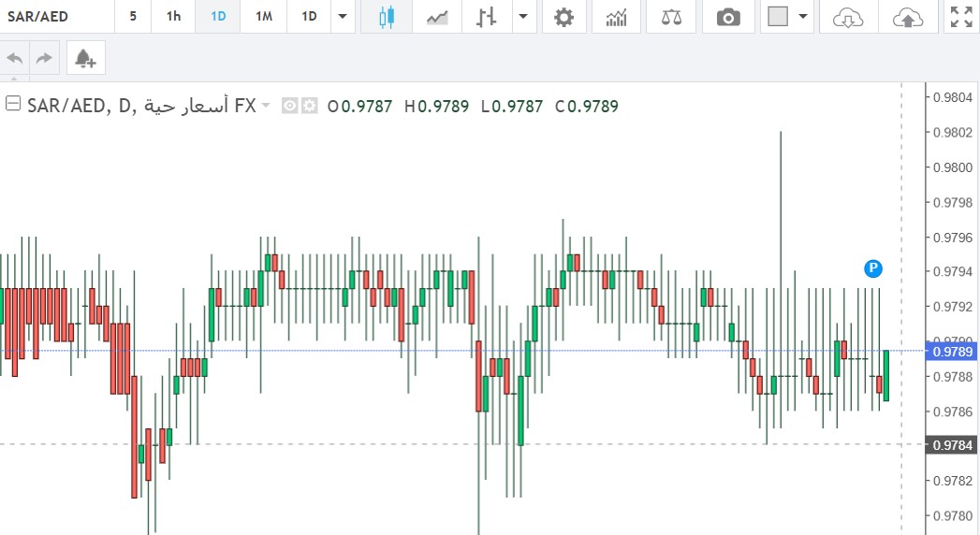This screenshot has height=535, width=980.
Task: Click the 0.9792 price axis label
Action: tap(953, 307)
